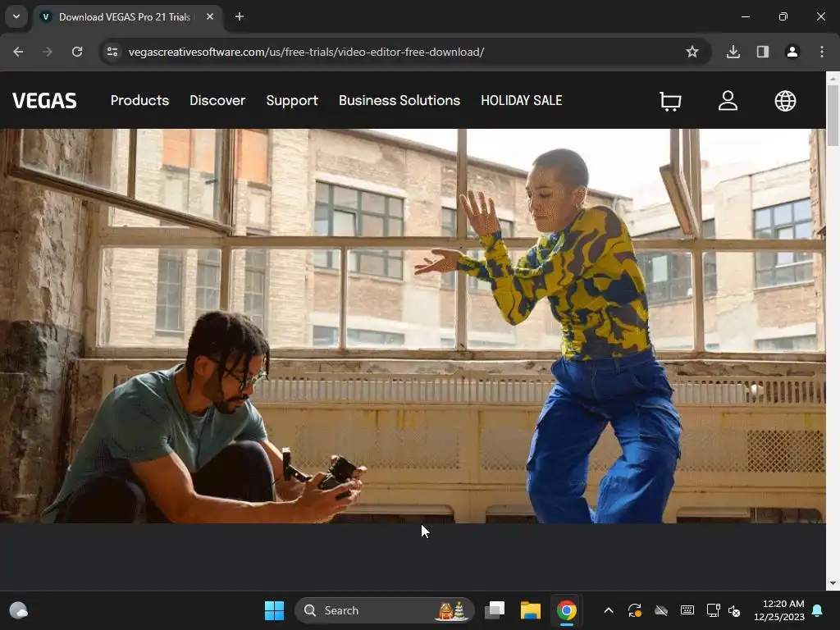Open Chrome downloads icon
840x630 pixels.
pyautogui.click(x=733, y=52)
